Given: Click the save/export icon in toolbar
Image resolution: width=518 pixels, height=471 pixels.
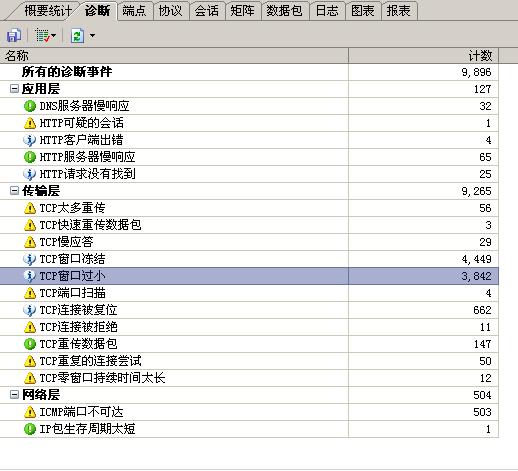Looking at the screenshot, I should [14, 35].
